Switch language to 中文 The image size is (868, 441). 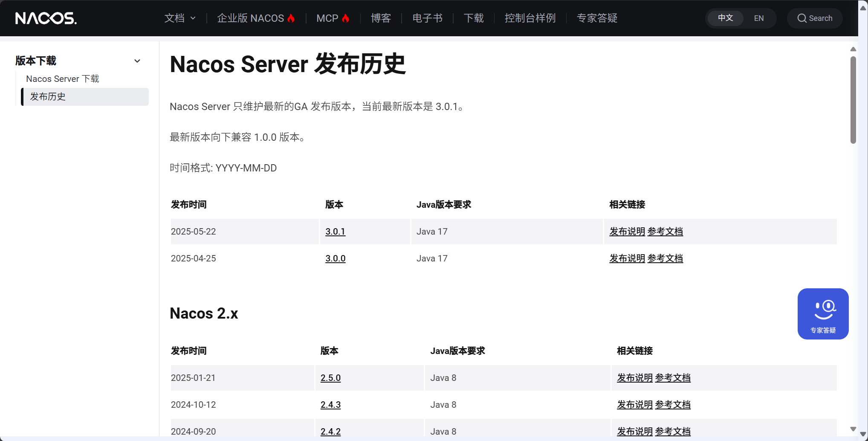point(725,18)
